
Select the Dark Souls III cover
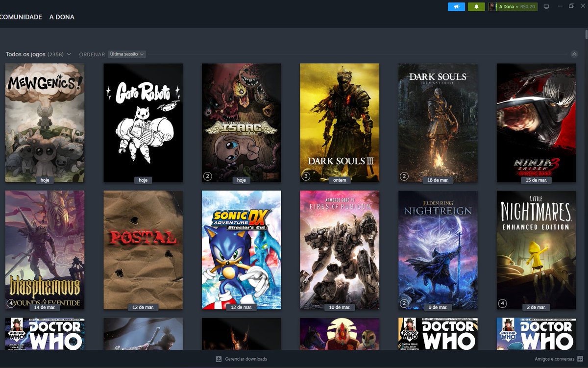point(340,123)
